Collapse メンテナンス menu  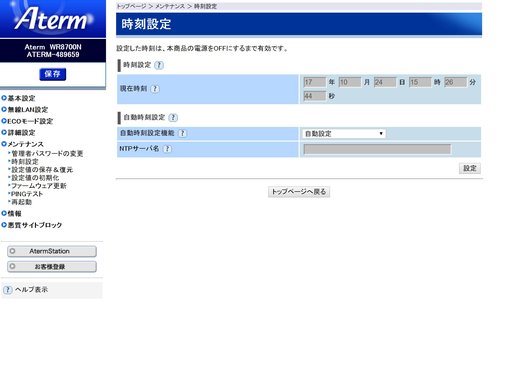pos(25,144)
